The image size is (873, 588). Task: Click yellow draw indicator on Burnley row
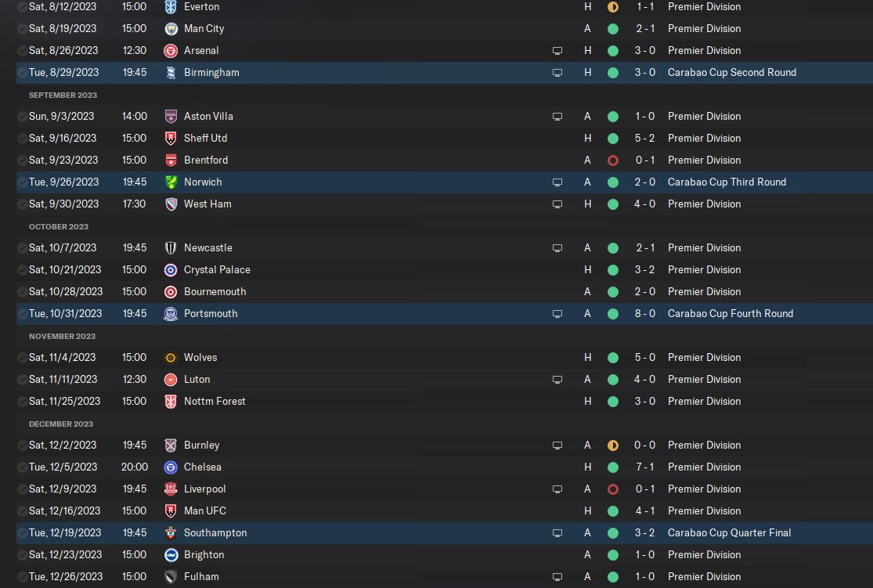[613, 445]
